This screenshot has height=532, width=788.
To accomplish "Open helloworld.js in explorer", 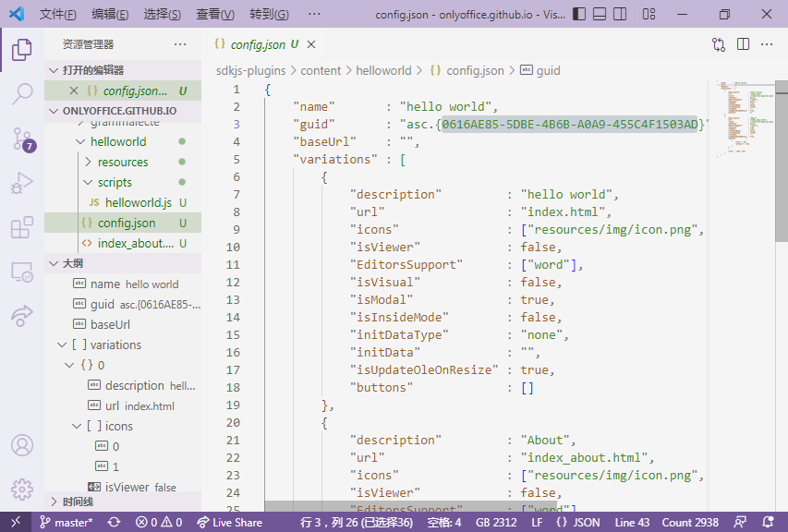I will coord(139,203).
